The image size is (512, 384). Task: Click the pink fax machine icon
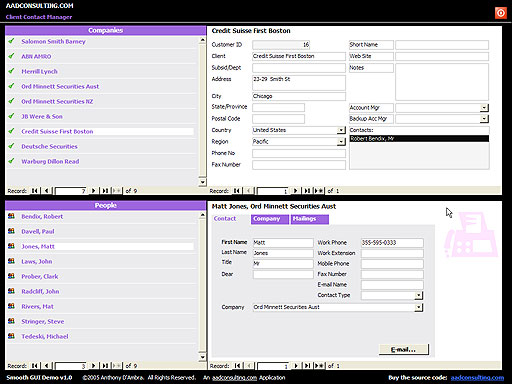(471, 235)
